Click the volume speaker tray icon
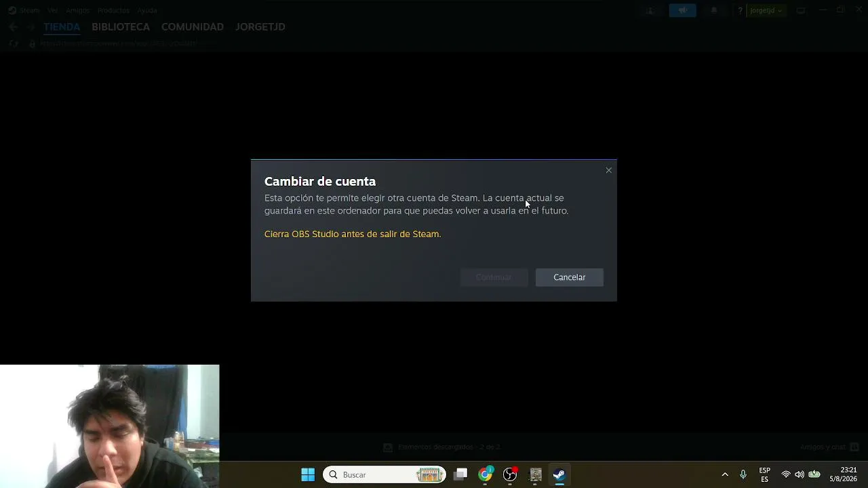 tap(800, 474)
